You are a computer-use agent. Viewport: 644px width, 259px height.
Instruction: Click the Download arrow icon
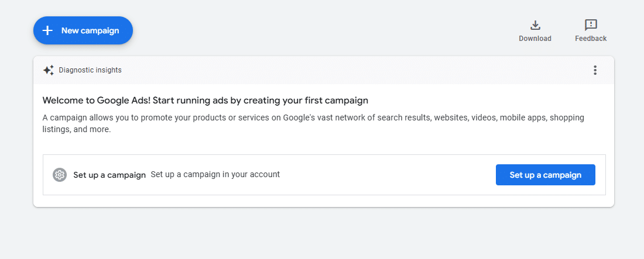(535, 25)
